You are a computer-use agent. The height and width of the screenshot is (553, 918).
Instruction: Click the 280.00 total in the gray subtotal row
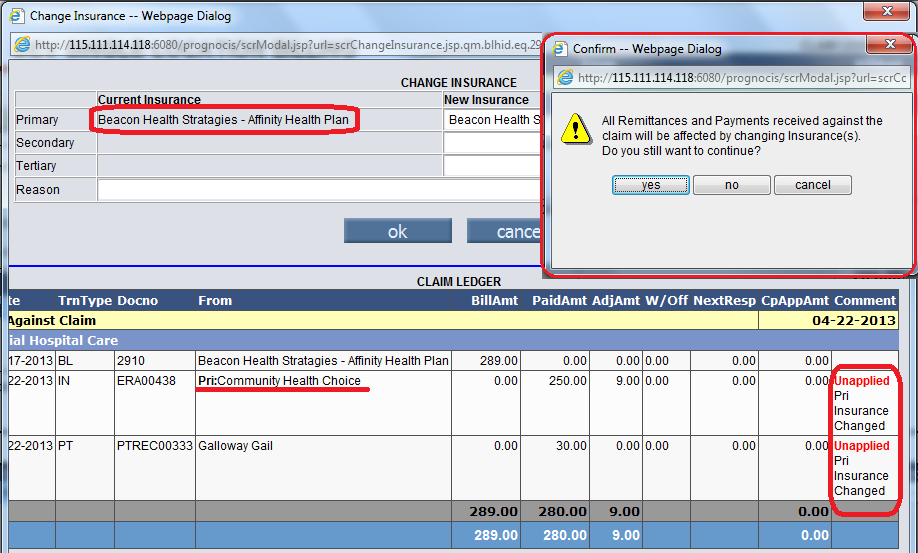(563, 512)
